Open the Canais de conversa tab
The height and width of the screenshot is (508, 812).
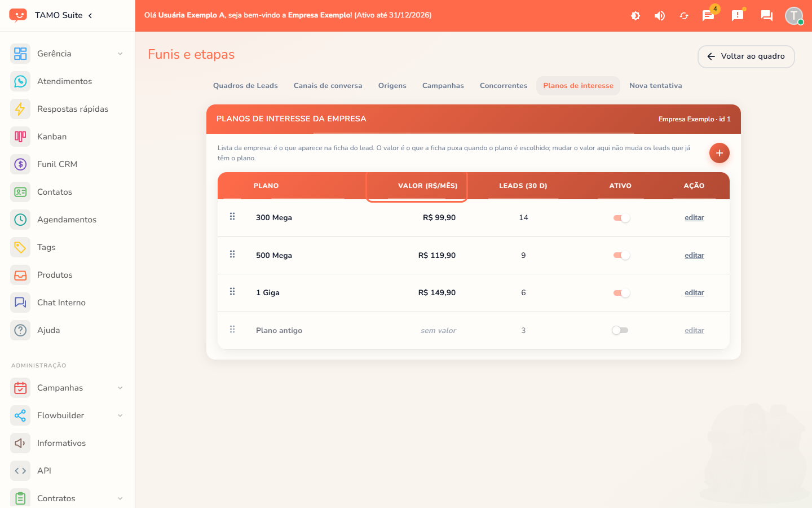(328, 86)
